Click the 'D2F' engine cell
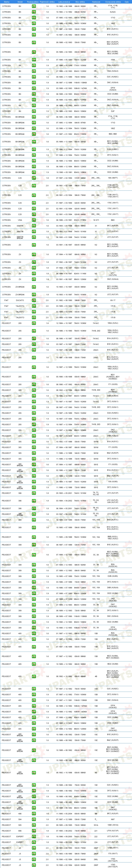Viewport: 132px width, 868px height. pos(113,111)
